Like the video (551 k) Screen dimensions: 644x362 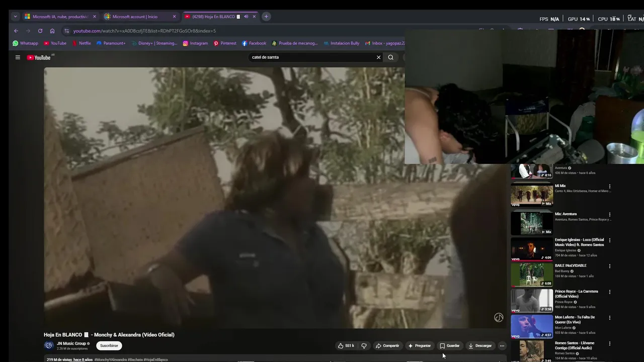[x=346, y=345]
